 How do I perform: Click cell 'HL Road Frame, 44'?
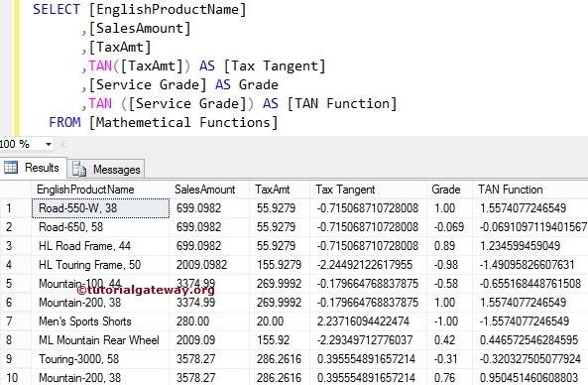[100, 246]
